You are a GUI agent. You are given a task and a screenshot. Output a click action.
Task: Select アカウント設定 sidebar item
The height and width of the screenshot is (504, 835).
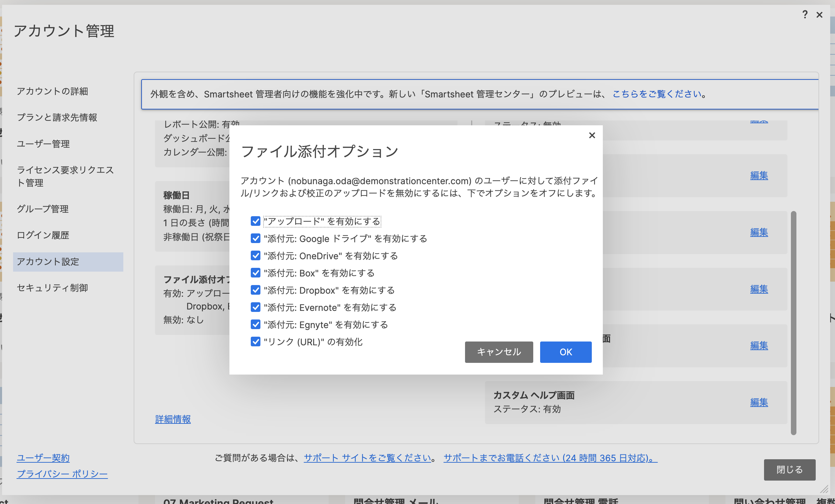point(68,262)
